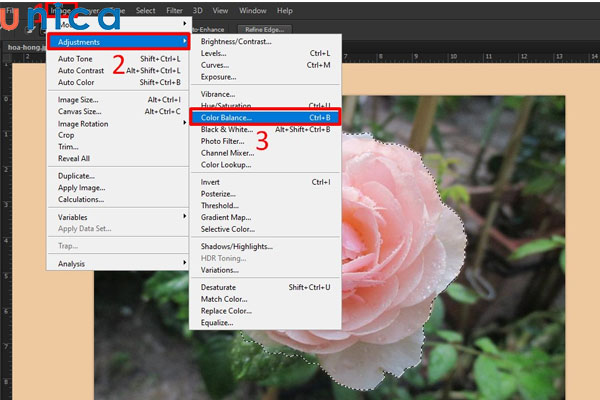This screenshot has width=600, height=400.
Task: Click the Refine Edge button
Action: [264, 29]
